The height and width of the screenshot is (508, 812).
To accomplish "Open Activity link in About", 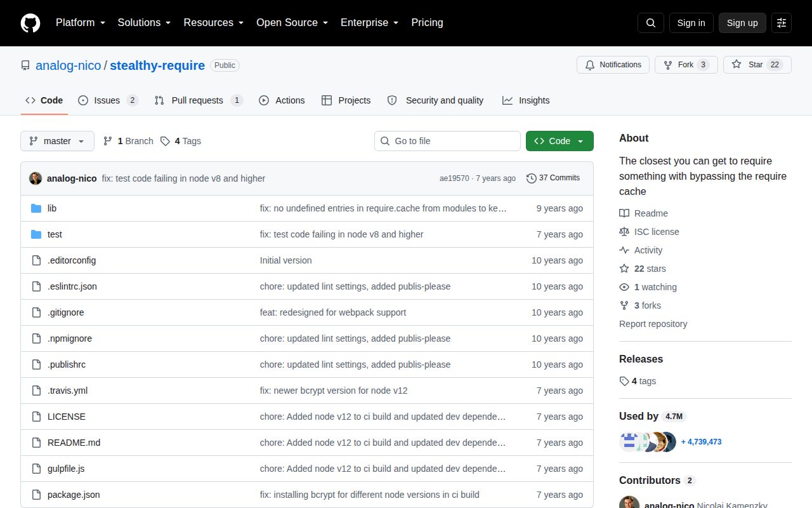I will click(641, 250).
